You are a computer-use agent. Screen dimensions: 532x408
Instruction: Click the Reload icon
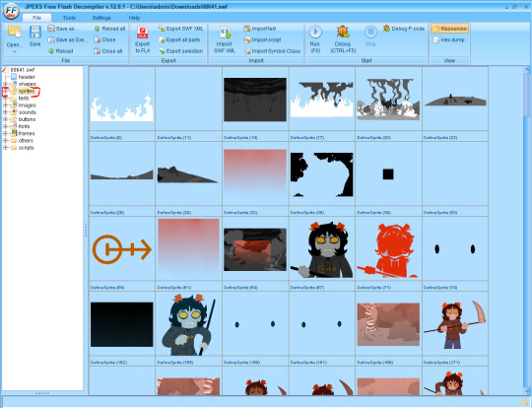[x=51, y=51]
